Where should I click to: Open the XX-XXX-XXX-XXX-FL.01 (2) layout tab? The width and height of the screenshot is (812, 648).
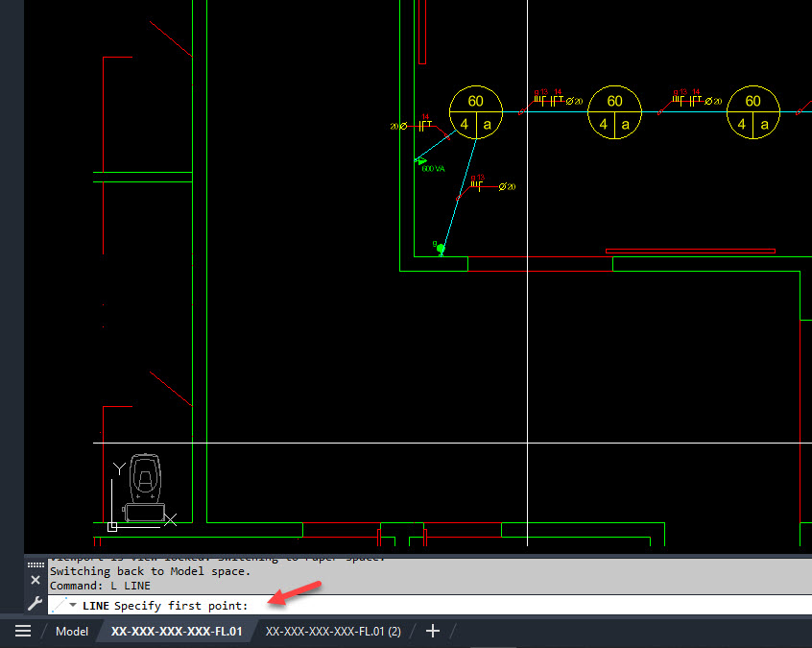pos(333,631)
